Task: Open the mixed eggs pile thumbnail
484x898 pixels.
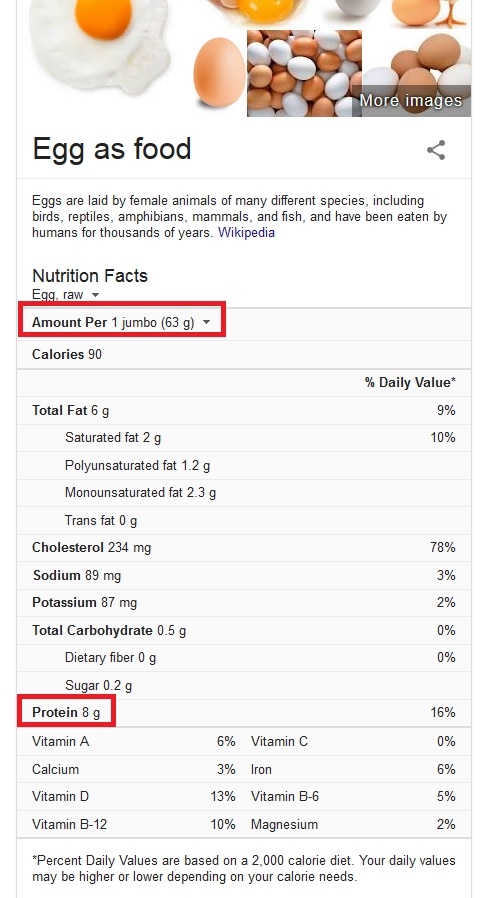Action: (304, 73)
